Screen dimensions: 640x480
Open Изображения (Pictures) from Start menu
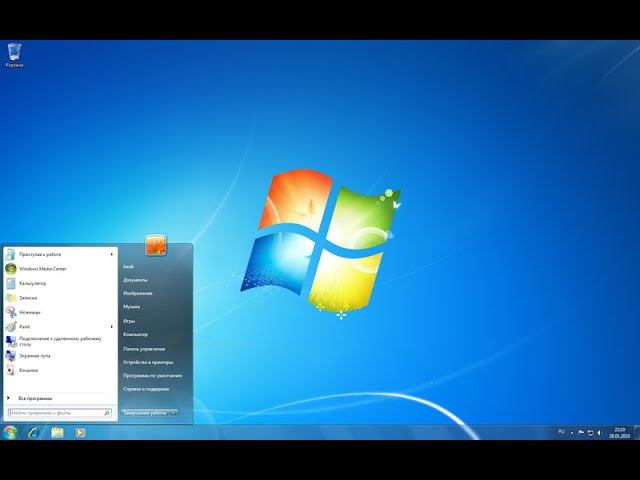tap(138, 293)
